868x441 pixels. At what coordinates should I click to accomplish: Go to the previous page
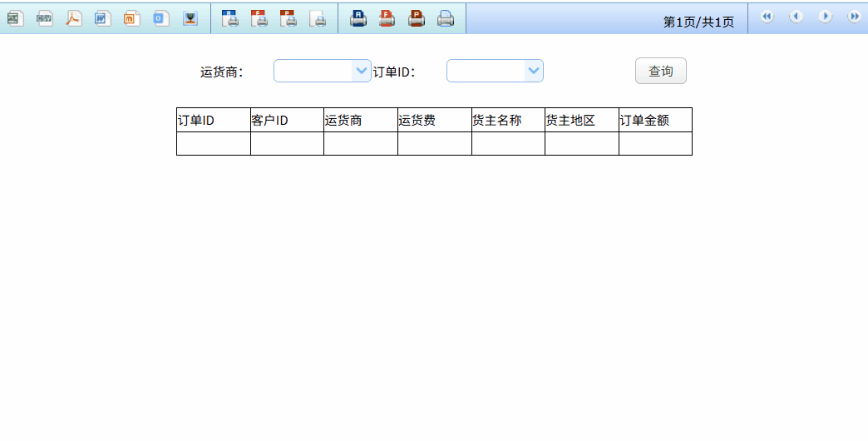coord(796,17)
